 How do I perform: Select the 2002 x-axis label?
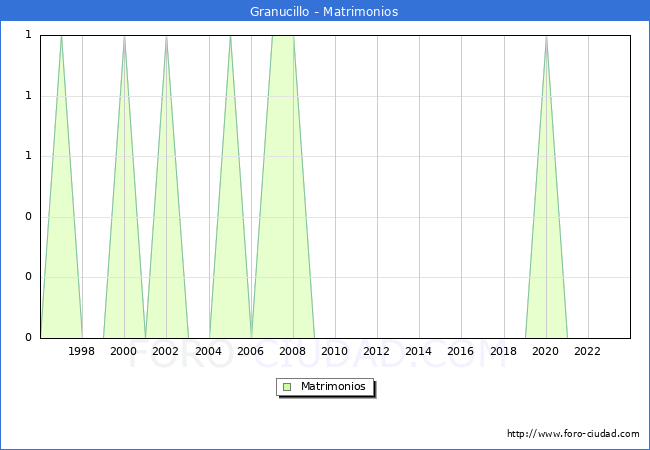tap(165, 351)
